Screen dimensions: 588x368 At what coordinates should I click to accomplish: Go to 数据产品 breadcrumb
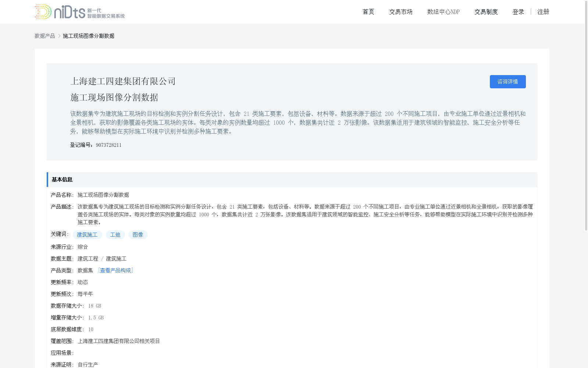click(45, 36)
